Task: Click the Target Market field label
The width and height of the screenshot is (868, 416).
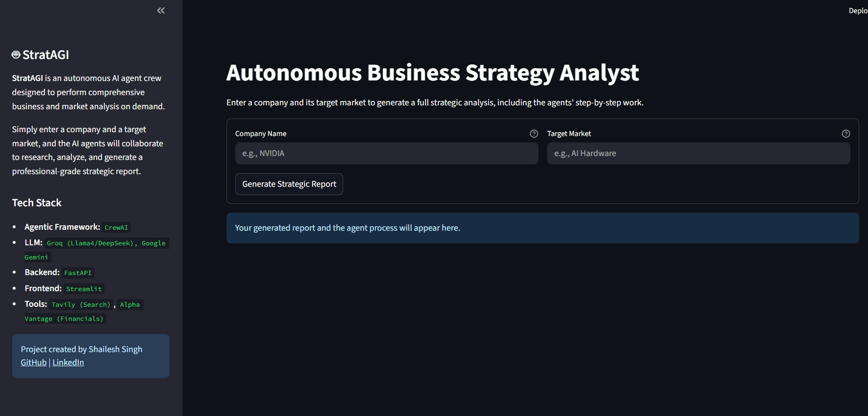Action: pyautogui.click(x=569, y=134)
